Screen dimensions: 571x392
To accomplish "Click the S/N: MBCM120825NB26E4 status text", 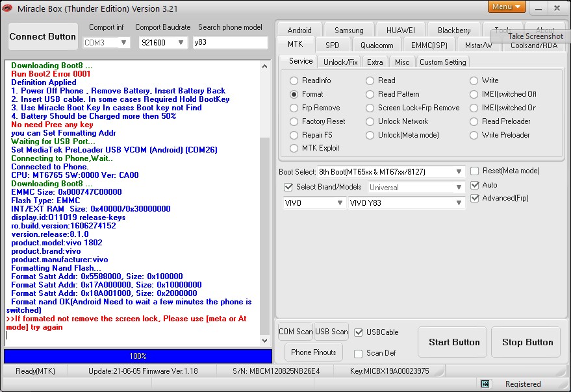I will tap(276, 371).
